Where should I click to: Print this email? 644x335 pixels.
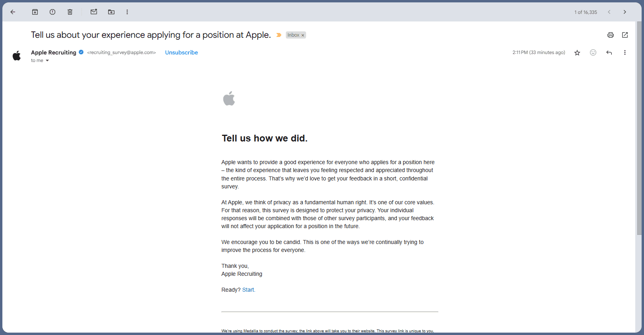tap(611, 35)
